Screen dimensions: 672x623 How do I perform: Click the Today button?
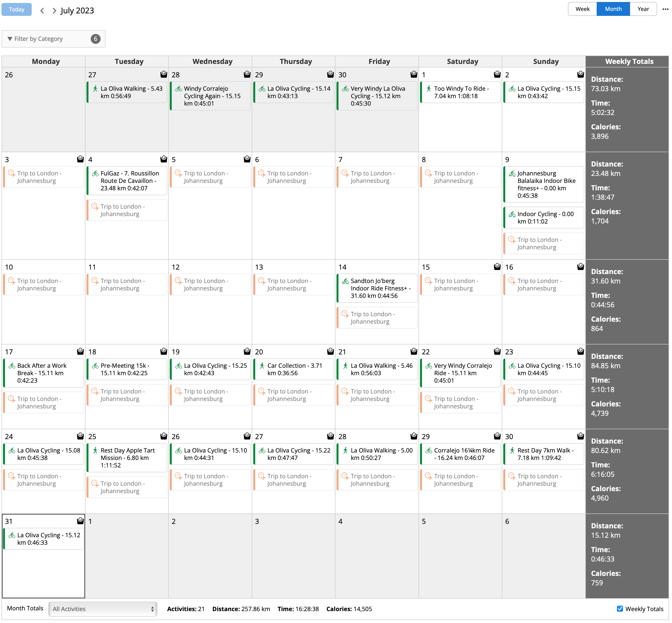point(17,9)
